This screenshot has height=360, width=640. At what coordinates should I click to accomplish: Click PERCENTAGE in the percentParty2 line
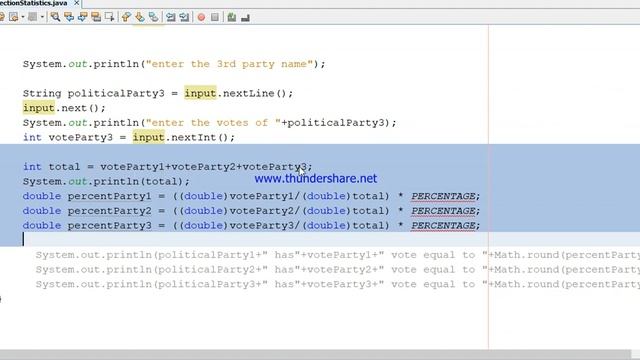point(443,211)
